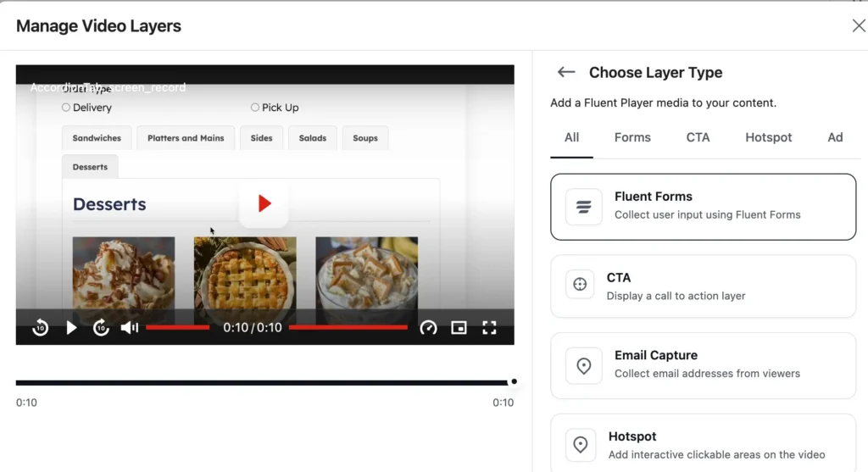Image resolution: width=868 pixels, height=472 pixels.
Task: Click the 0:10 timeline end label
Action: pos(504,403)
